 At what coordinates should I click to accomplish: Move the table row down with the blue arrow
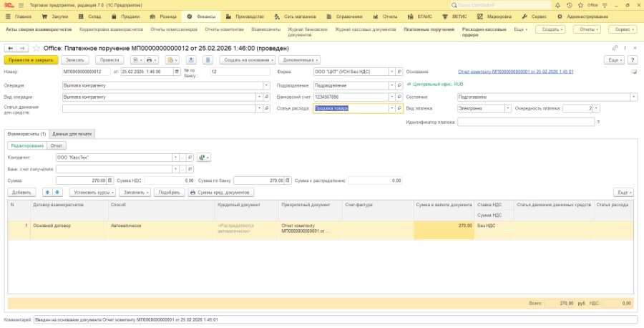click(x=57, y=193)
